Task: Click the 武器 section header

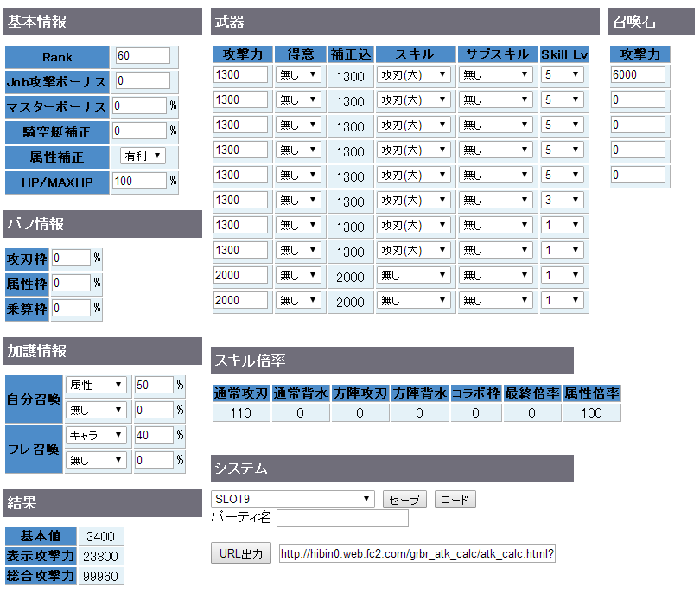Action: tap(405, 22)
